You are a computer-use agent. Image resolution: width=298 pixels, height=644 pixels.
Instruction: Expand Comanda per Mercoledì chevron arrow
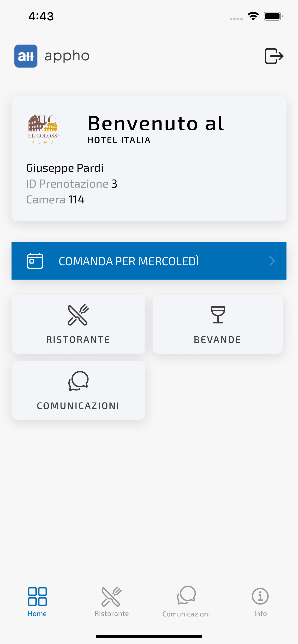pos(272,261)
